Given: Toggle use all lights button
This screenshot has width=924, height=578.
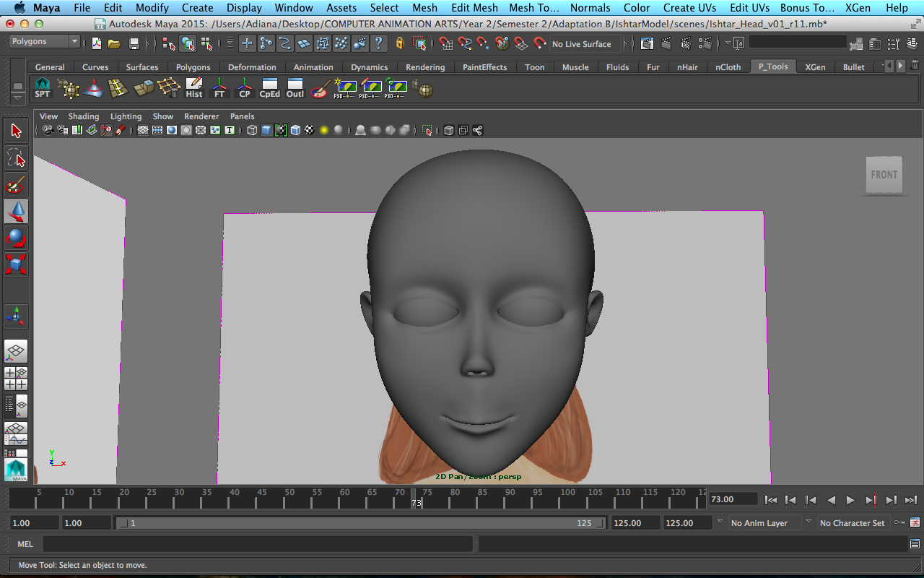Looking at the screenshot, I should 324,131.
